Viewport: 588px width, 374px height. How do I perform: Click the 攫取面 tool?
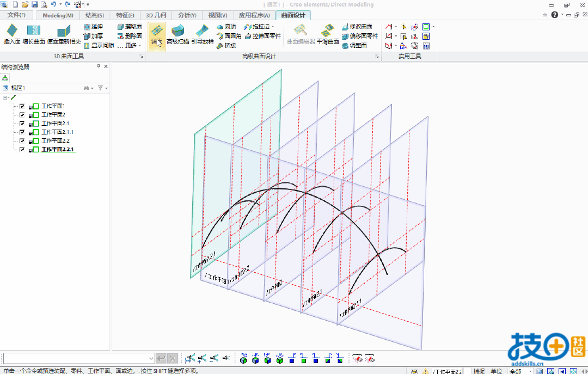(x=130, y=27)
